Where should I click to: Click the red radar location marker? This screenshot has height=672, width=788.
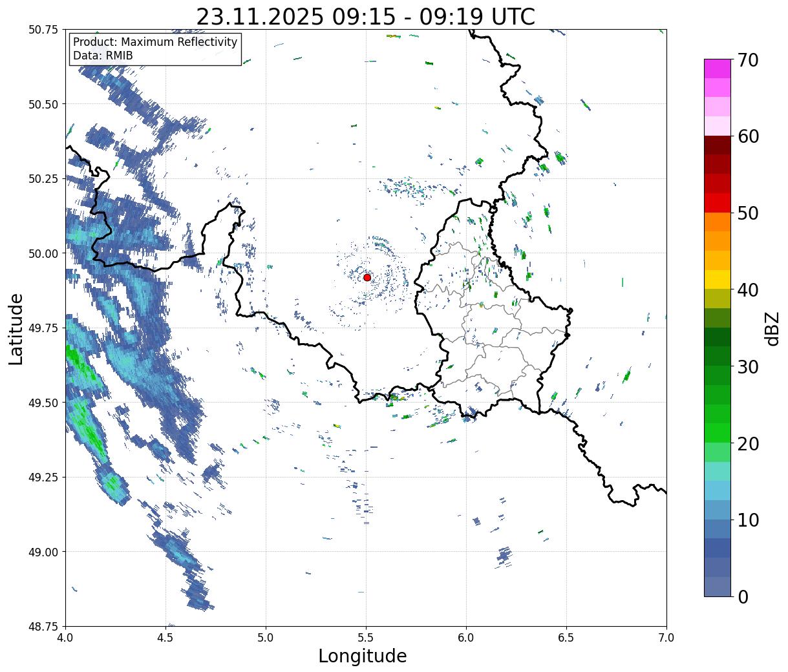(x=367, y=277)
